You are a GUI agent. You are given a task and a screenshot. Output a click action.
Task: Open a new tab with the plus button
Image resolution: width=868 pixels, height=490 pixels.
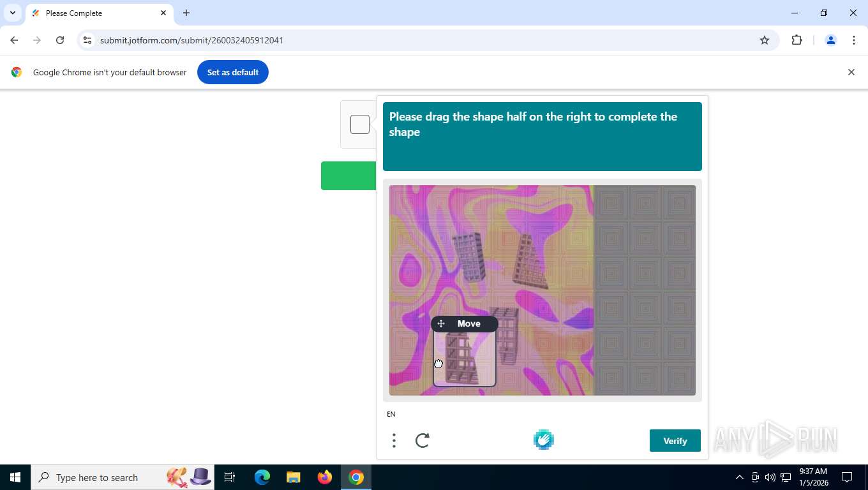(186, 13)
